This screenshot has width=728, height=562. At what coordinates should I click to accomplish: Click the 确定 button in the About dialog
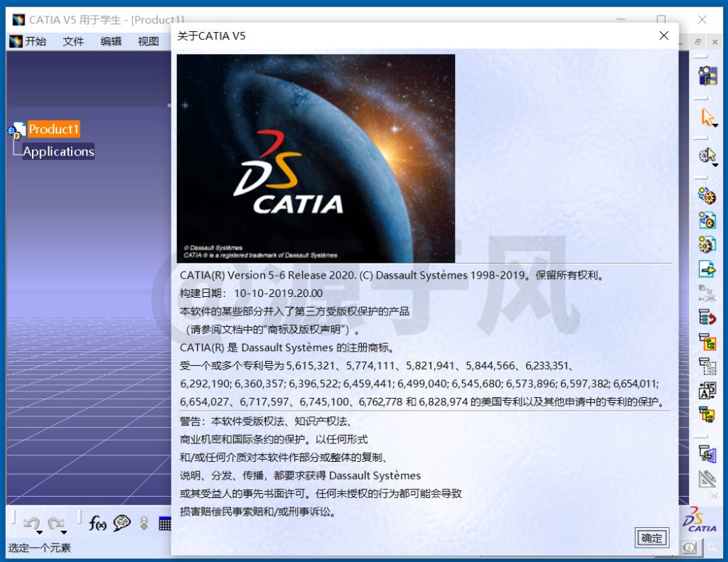point(651,538)
